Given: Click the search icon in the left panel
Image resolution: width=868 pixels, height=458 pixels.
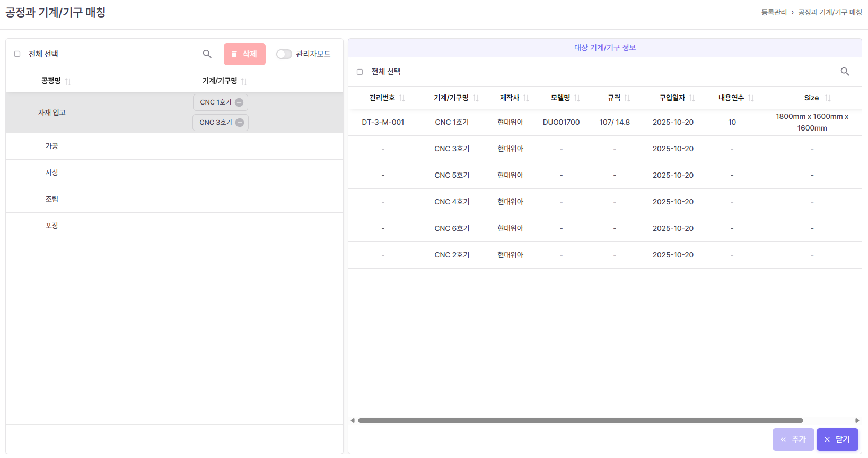Looking at the screenshot, I should [x=207, y=54].
